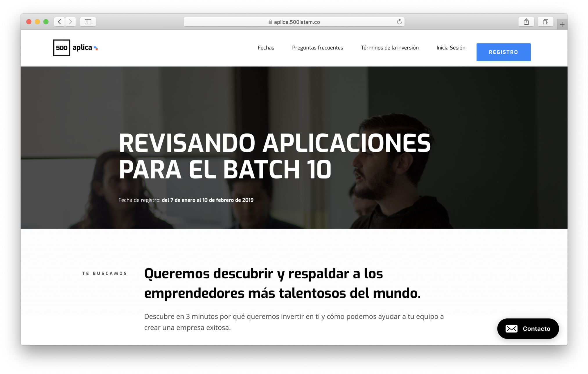Toggle the Safari sidebar button
Image resolution: width=588 pixels, height=374 pixels.
[88, 22]
